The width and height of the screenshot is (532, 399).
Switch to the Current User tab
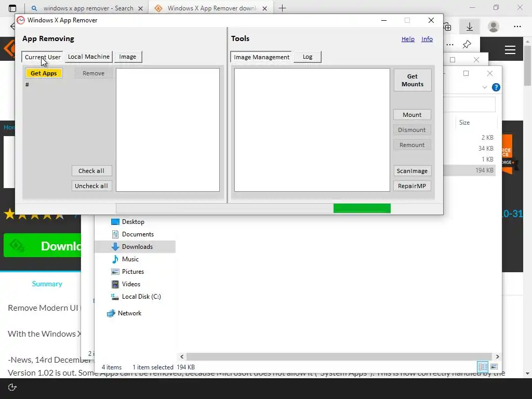click(x=43, y=57)
